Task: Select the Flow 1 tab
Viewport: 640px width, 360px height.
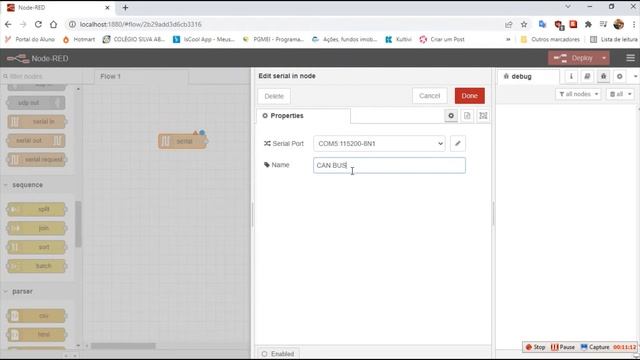Action: point(141,76)
